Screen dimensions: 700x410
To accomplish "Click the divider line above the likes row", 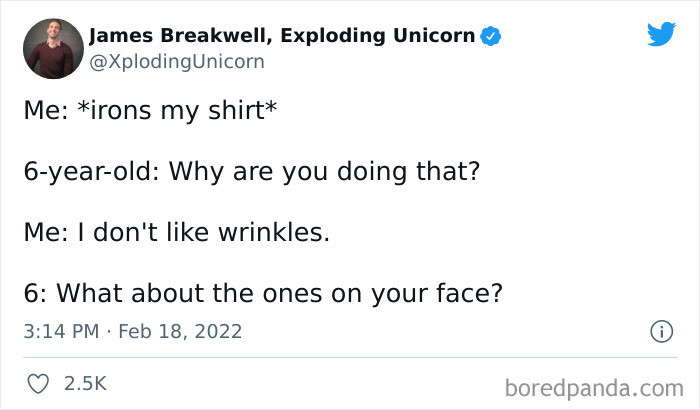I will point(350,357).
